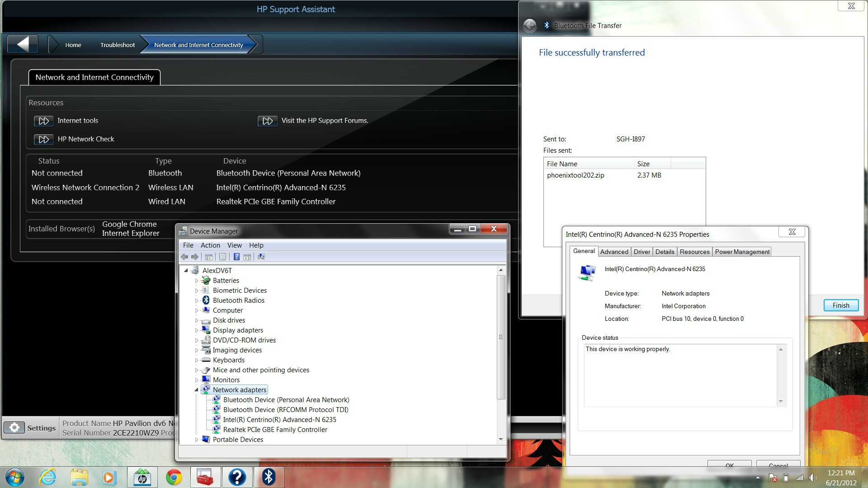
Task: Click Network and Internet Connectivity breadcrumb
Action: coord(198,45)
